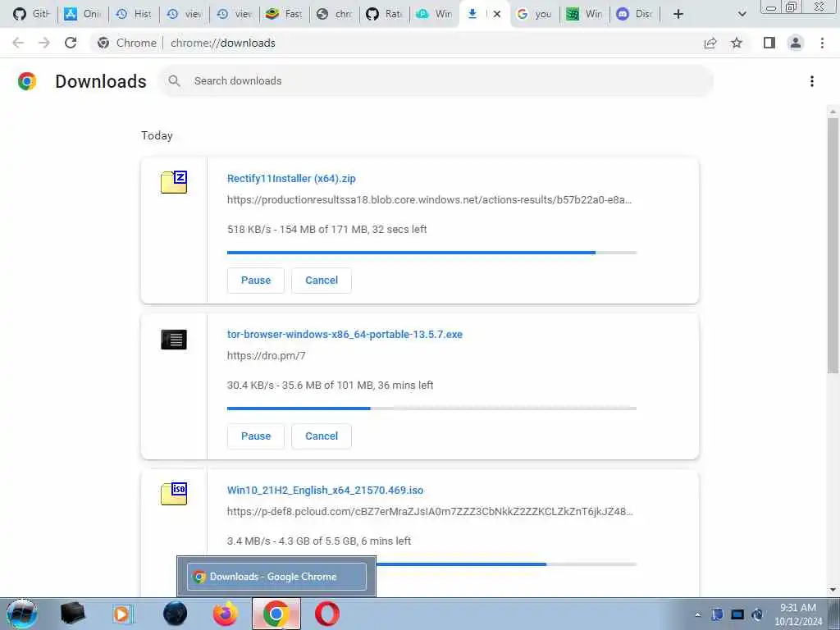Viewport: 840px width, 630px height.
Task: Click the share page icon in address bar
Action: coord(710,43)
